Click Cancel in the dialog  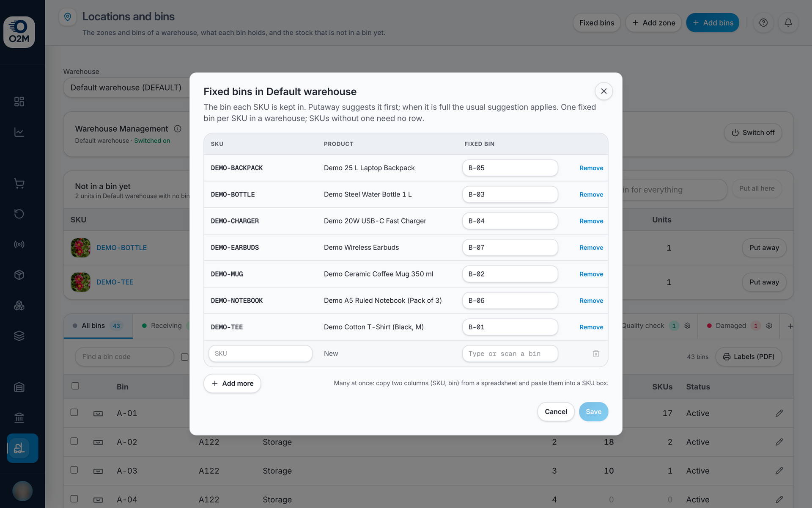pos(556,411)
